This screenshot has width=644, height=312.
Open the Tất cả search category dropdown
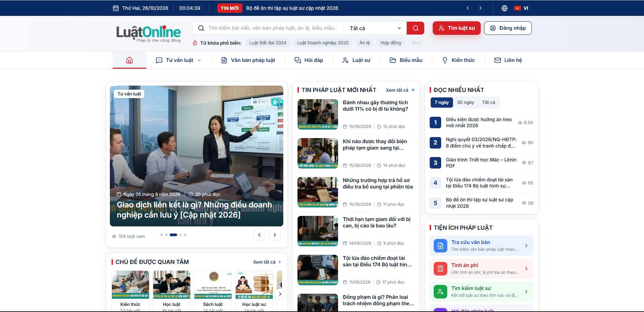click(375, 28)
